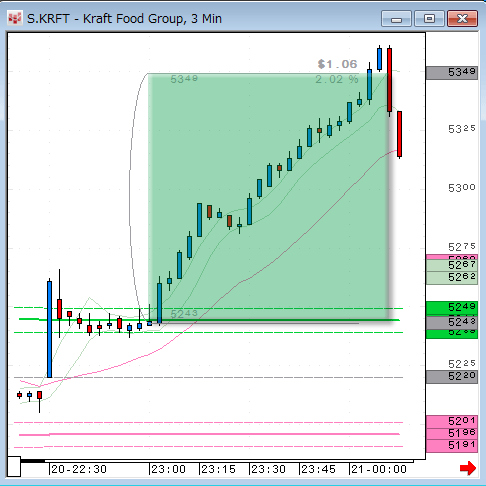The height and width of the screenshot is (486, 486).
Task: Click the 5348 label inside green box
Action: tap(184, 79)
